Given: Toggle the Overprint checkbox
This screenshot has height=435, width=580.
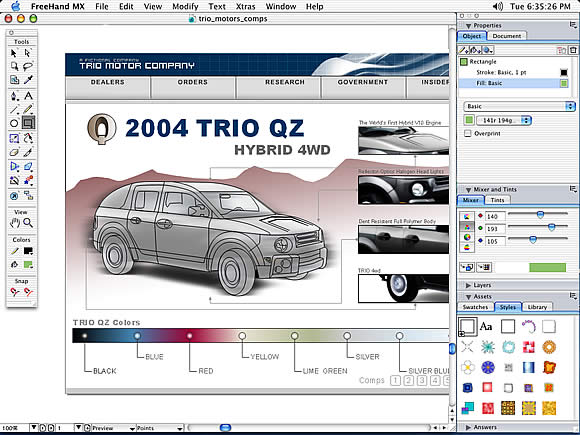Looking at the screenshot, I should 468,133.
